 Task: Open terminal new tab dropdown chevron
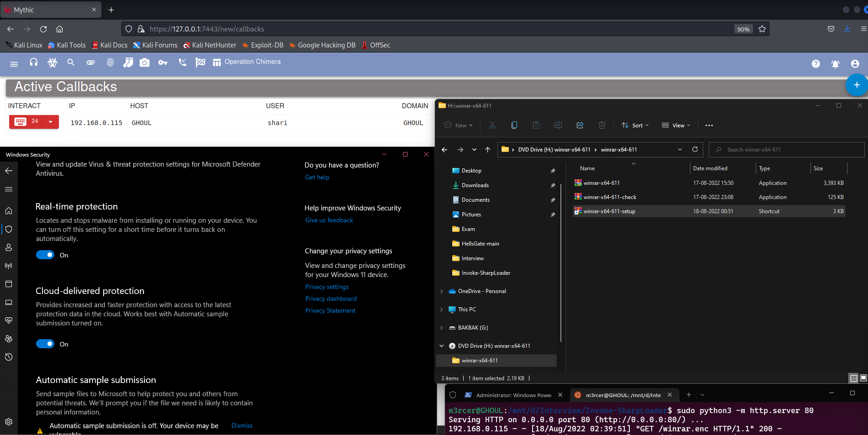pos(702,395)
